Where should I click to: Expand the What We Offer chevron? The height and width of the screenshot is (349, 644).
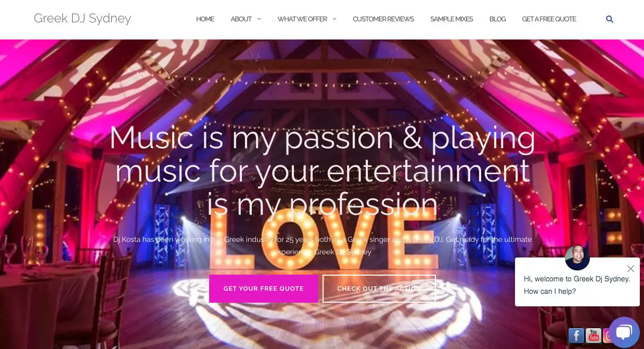334,19
